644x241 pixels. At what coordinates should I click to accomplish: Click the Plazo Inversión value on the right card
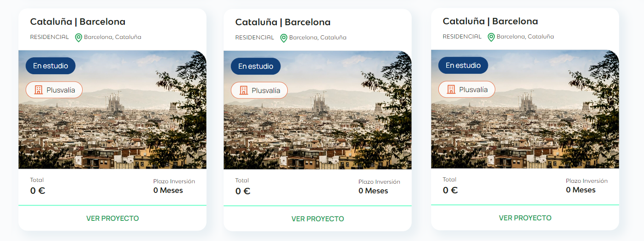pos(581,190)
